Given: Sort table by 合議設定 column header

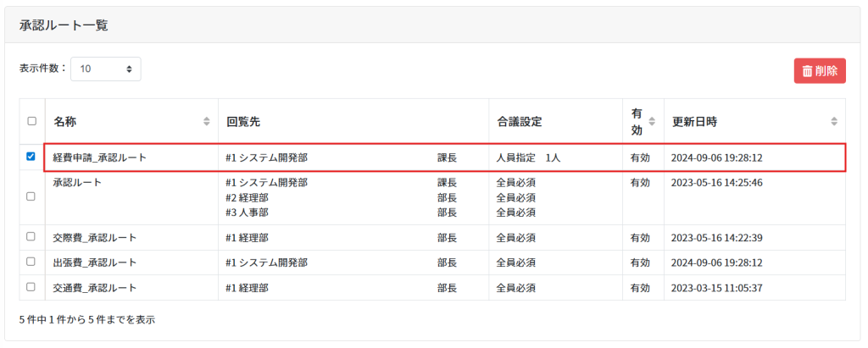Looking at the screenshot, I should (x=519, y=122).
